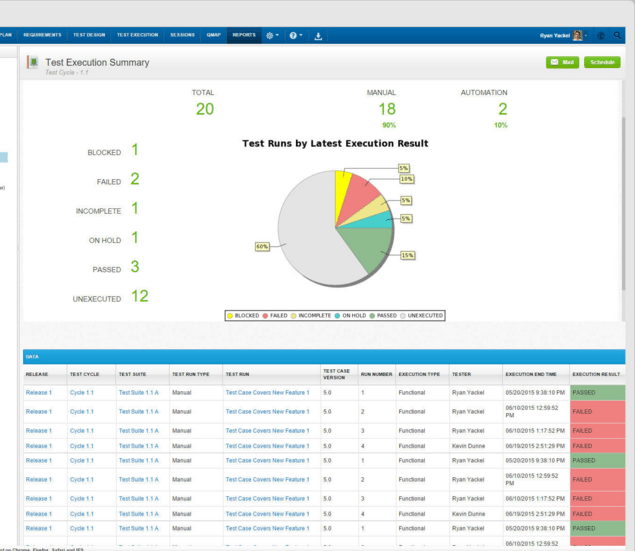
Task: Click the Test Execution Summary report icon
Action: (33, 63)
